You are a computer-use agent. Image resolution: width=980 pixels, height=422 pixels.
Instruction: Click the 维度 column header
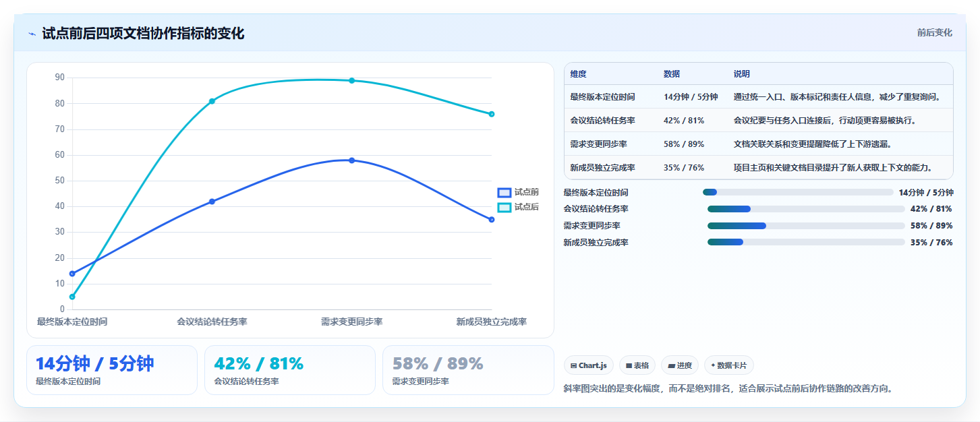[x=578, y=74]
